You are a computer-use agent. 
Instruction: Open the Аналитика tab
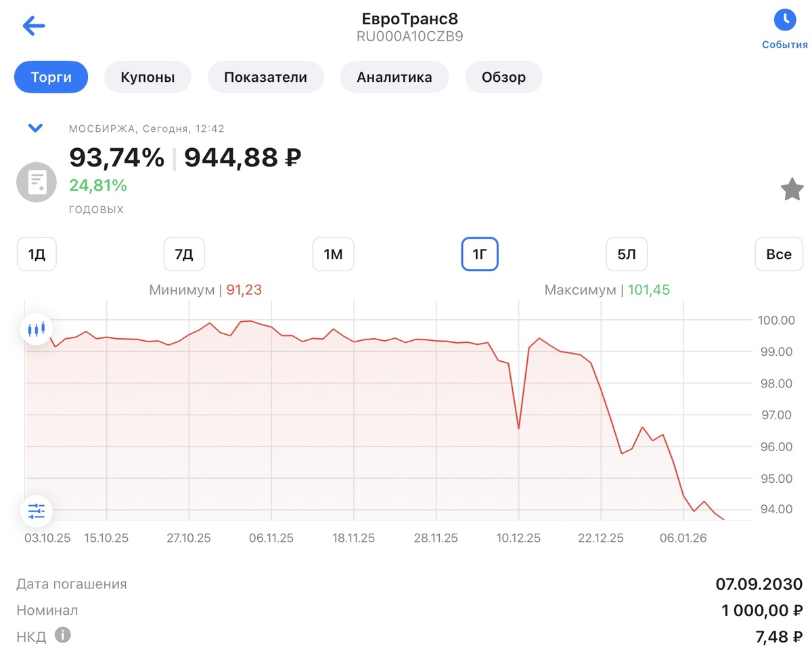(394, 77)
